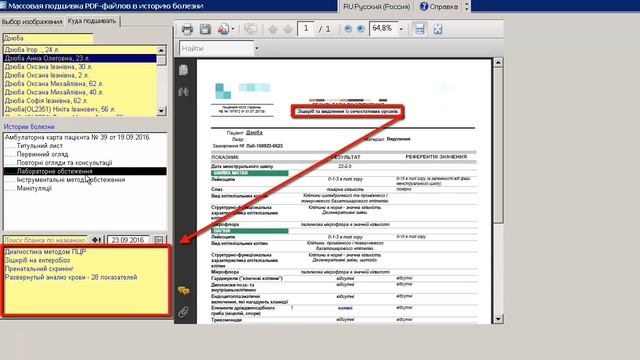This screenshot has height=360, width=640.
Task: Click the Найти search field
Action: (216, 48)
